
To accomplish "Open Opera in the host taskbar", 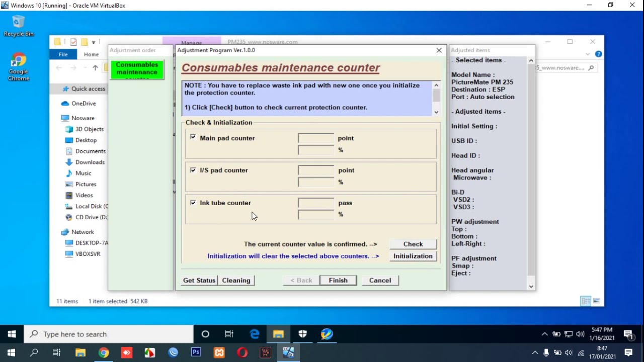I will click(242, 352).
